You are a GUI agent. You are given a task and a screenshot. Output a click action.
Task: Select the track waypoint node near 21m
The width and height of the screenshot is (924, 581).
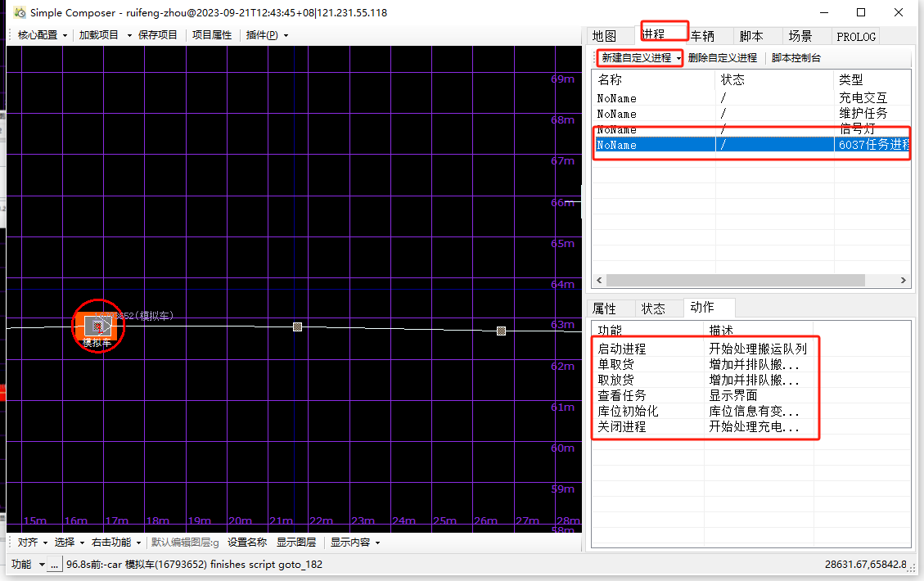coord(297,327)
